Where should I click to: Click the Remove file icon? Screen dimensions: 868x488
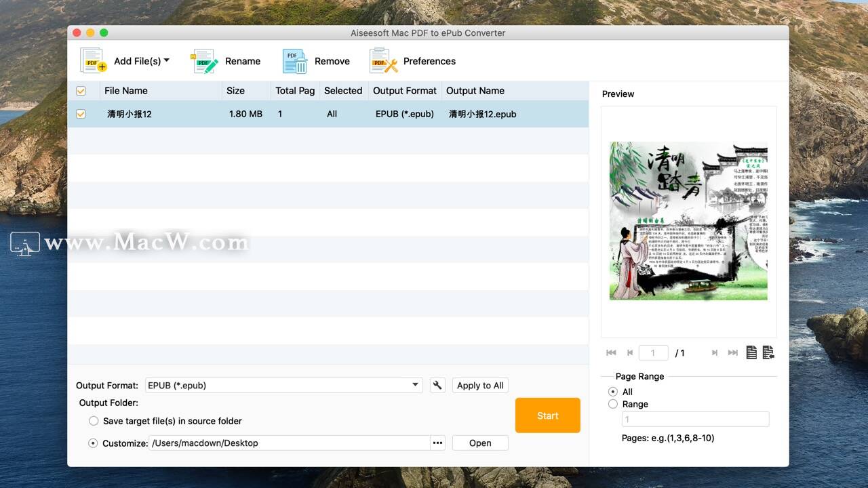point(294,60)
